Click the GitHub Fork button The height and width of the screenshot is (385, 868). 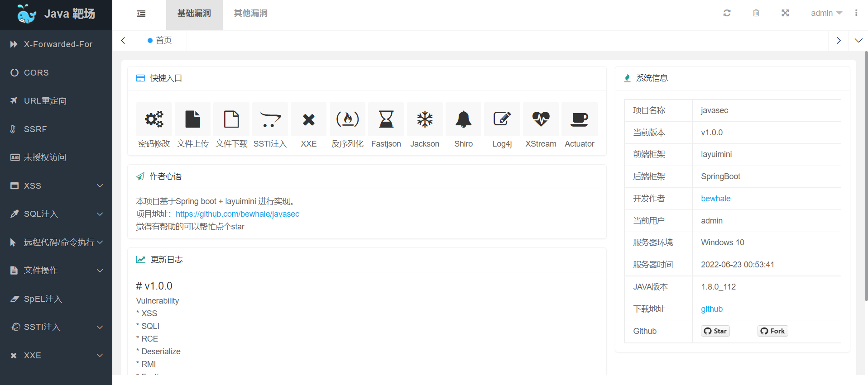click(x=773, y=331)
